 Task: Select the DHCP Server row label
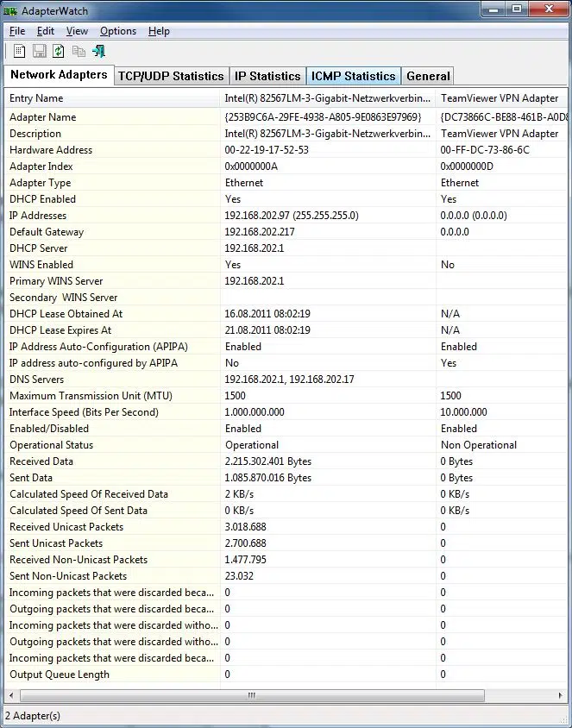tap(39, 248)
